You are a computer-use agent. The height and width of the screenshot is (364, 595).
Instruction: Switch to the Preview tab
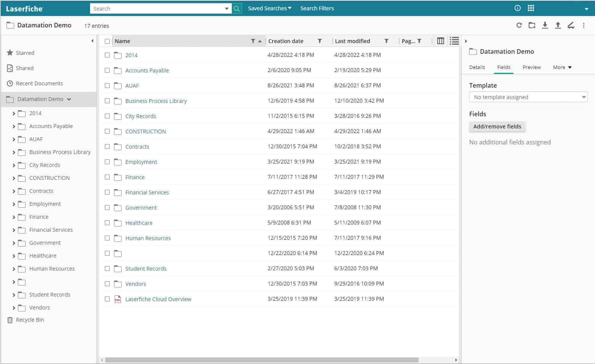pyautogui.click(x=532, y=67)
